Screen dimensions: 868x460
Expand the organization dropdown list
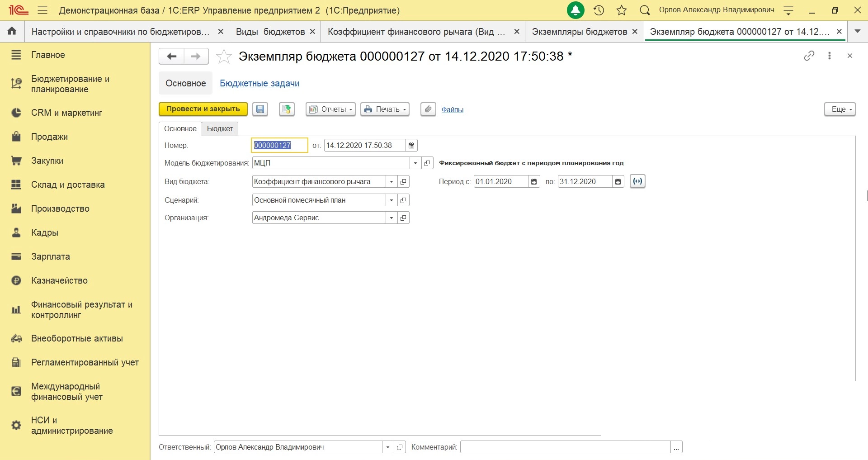(392, 218)
